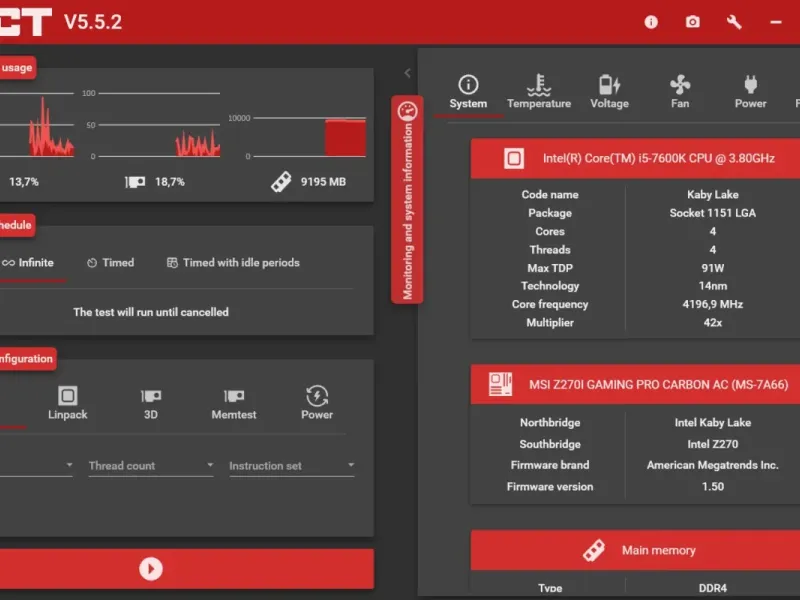
Task: Click Monitoring and system information side tab
Action: 407,199
